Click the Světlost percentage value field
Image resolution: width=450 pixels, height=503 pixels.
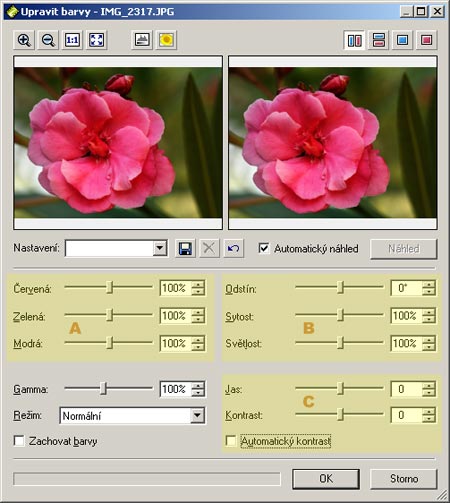[406, 343]
